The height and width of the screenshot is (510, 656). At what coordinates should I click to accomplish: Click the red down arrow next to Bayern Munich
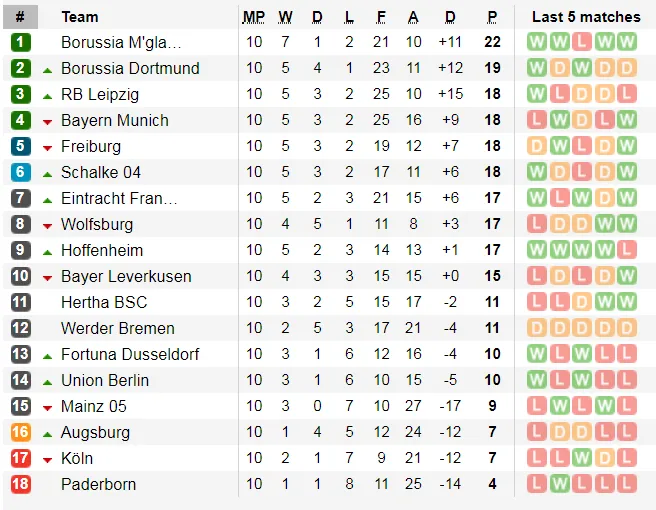pos(47,121)
